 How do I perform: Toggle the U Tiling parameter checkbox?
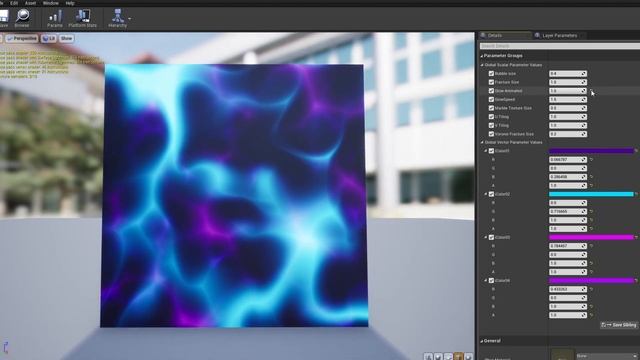point(491,117)
